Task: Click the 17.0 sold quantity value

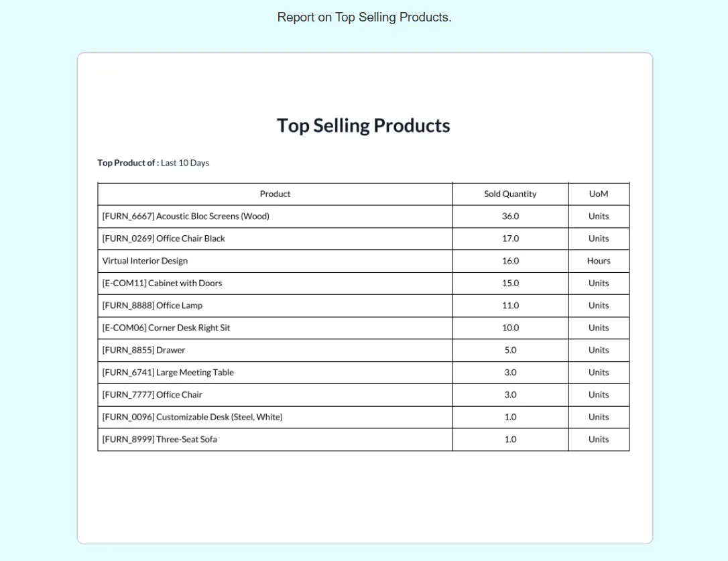Action: (x=510, y=239)
